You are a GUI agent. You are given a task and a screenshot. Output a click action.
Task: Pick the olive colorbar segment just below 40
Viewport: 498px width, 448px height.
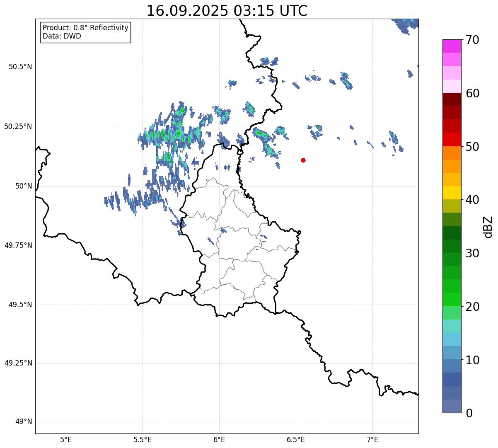coord(452,206)
